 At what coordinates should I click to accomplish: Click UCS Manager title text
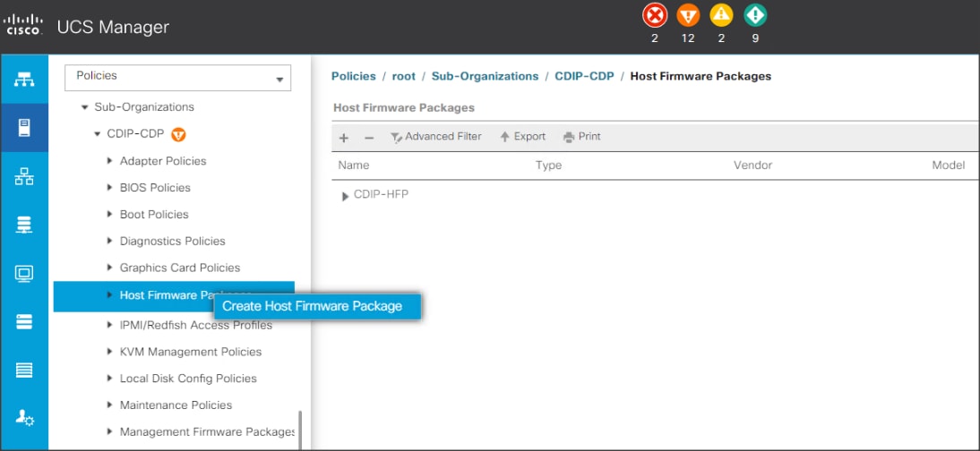click(113, 27)
